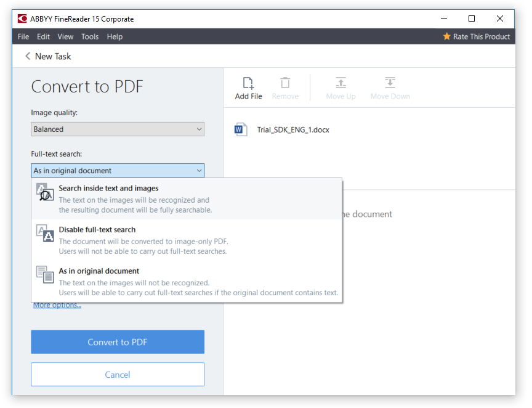This screenshot has width=532, height=408.
Task: Collapse the Full-text search dropdown
Action: [118, 171]
